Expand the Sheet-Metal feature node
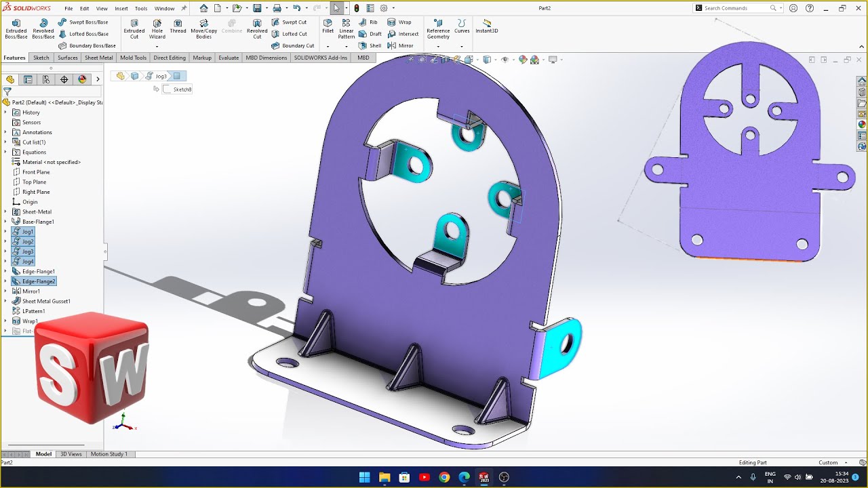This screenshot has height=488, width=868. (5, 211)
